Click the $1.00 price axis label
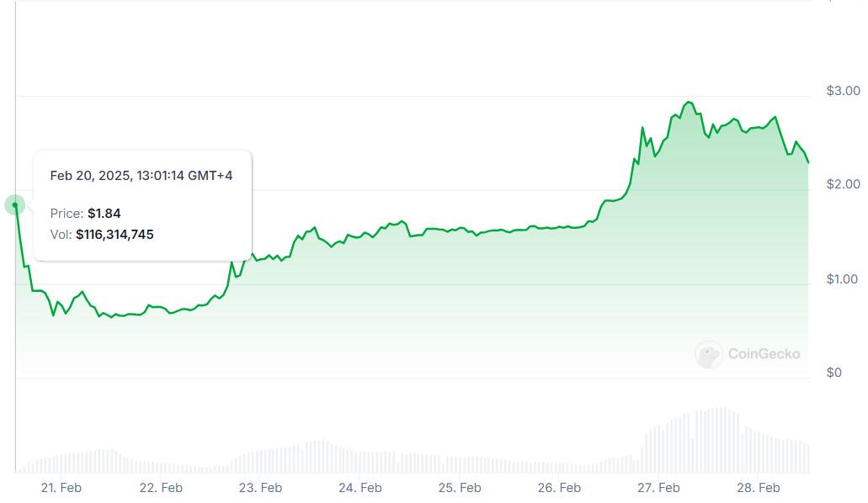868x503 pixels. [x=842, y=279]
